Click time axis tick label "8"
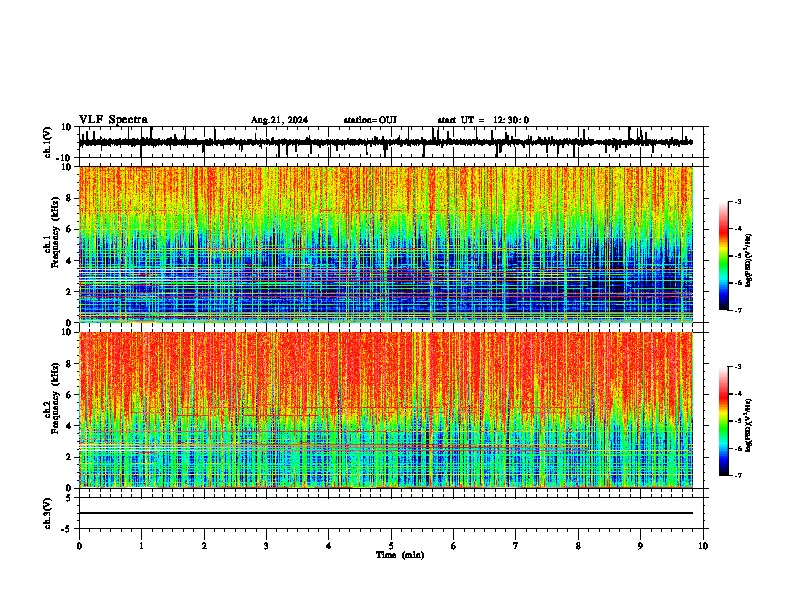 pyautogui.click(x=578, y=546)
